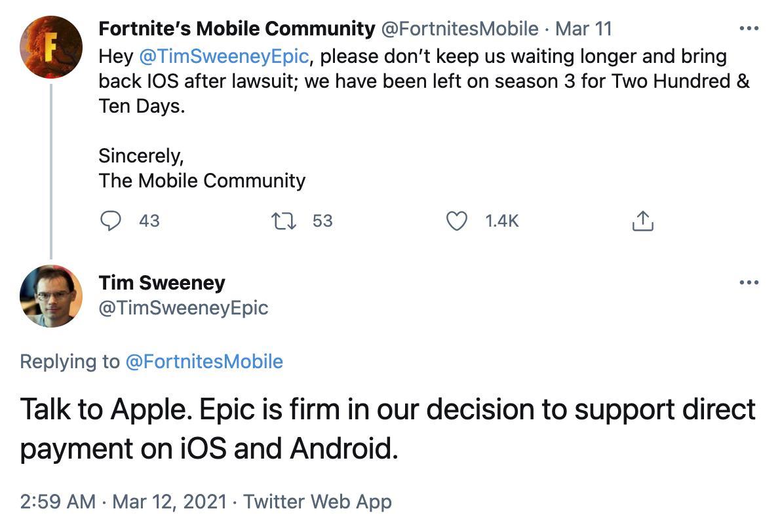The image size is (780, 532).
Task: Click the 43 replies count
Action: tap(149, 221)
